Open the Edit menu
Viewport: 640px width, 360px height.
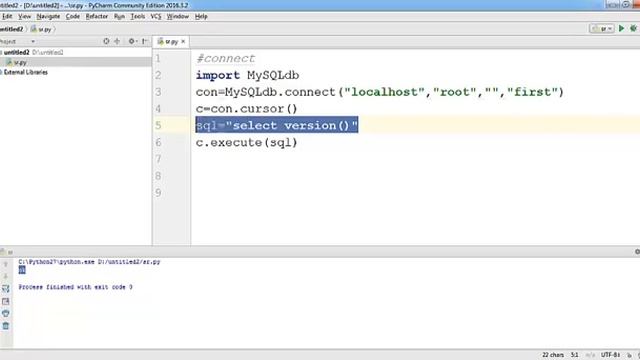click(x=7, y=16)
